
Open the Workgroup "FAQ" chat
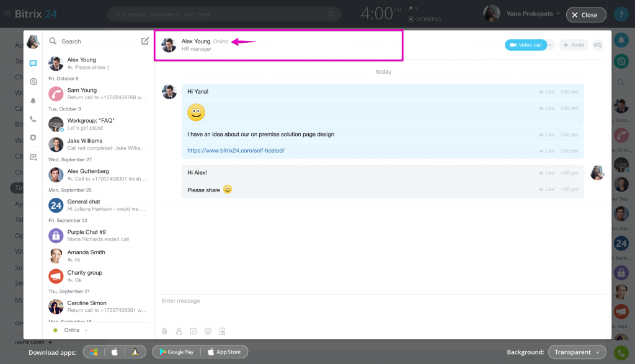point(97,124)
